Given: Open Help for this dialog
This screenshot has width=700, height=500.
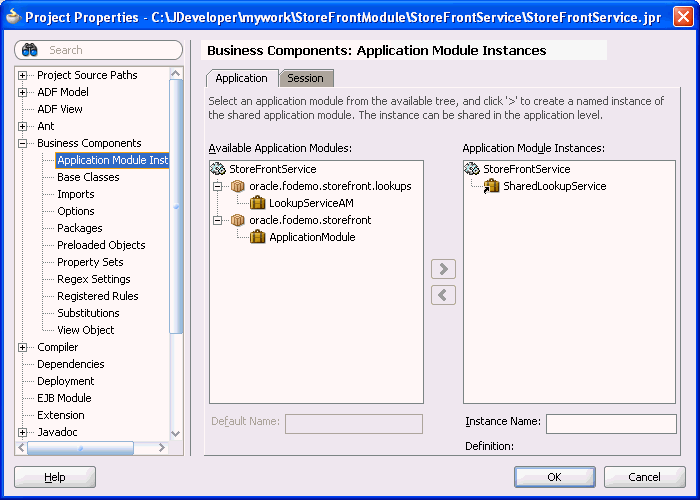Looking at the screenshot, I should point(55,477).
